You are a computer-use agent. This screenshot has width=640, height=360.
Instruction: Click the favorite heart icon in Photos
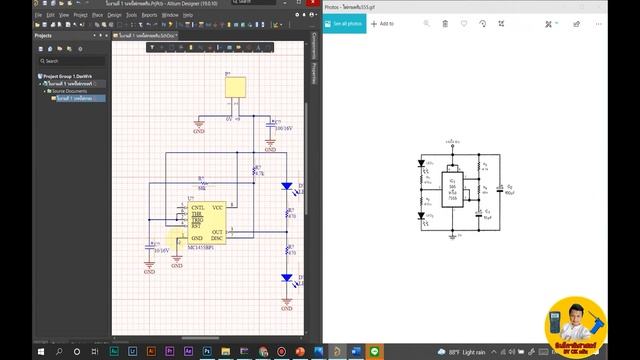pyautogui.click(x=464, y=24)
